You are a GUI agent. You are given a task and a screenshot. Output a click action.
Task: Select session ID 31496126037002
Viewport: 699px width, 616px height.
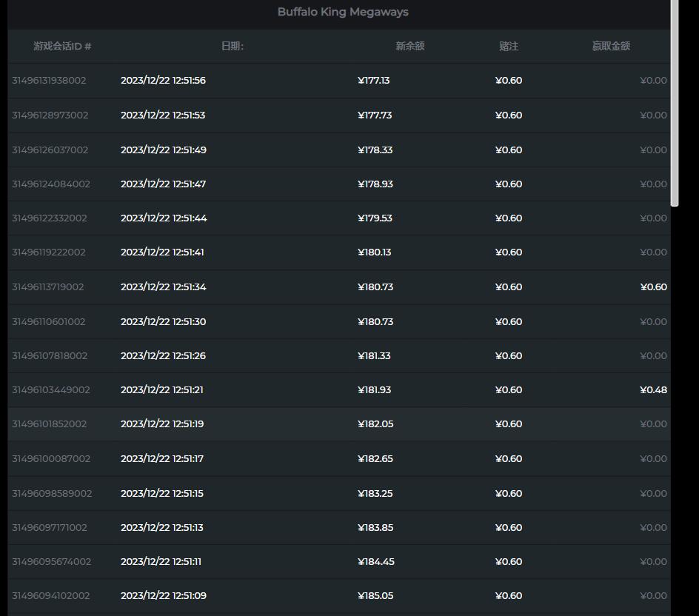pos(50,150)
